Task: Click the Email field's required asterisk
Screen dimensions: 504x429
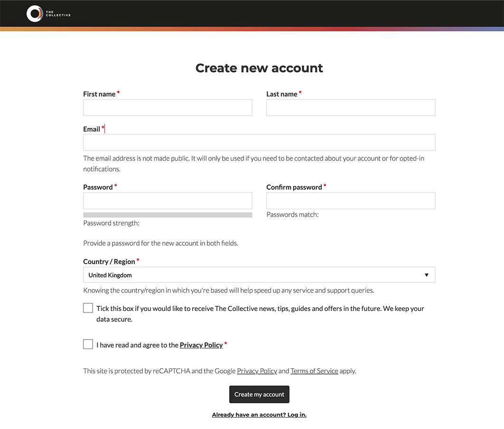Action: point(104,128)
